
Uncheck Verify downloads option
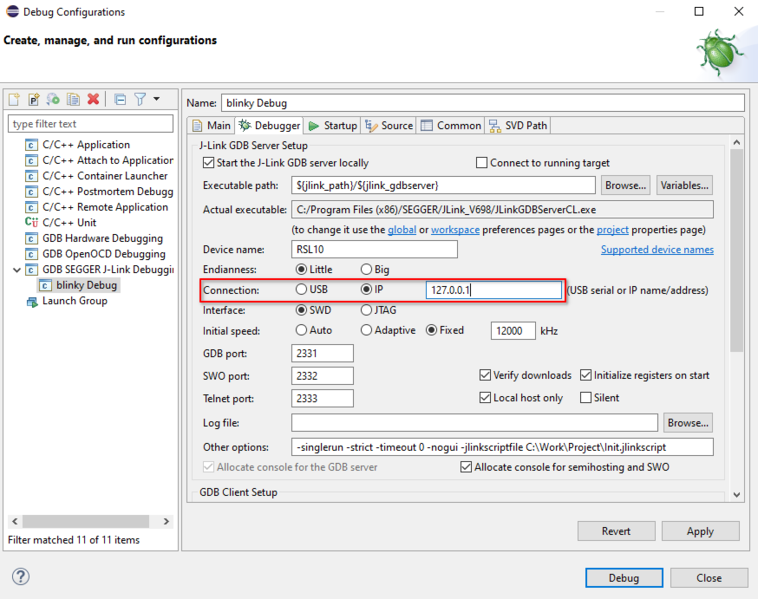486,376
